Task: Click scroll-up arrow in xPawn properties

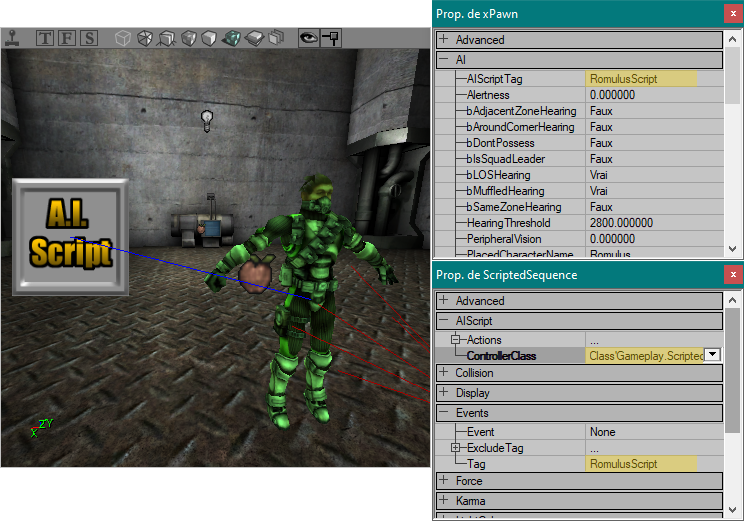Action: point(733,39)
